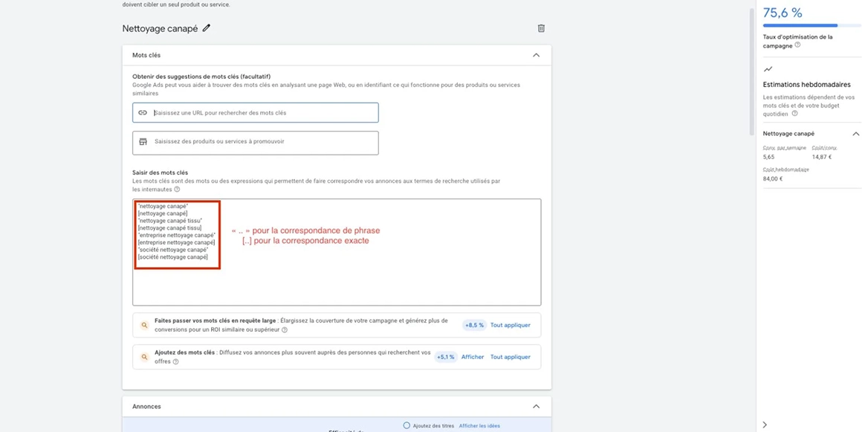This screenshot has width=868, height=432.
Task: Open help icon beside Taux d'optimisation de la campagne
Action: point(797,45)
